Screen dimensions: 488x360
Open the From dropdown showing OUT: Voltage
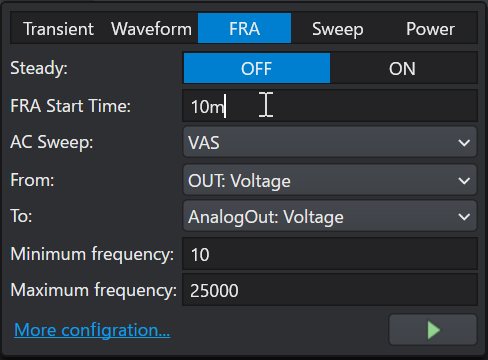tap(330, 180)
